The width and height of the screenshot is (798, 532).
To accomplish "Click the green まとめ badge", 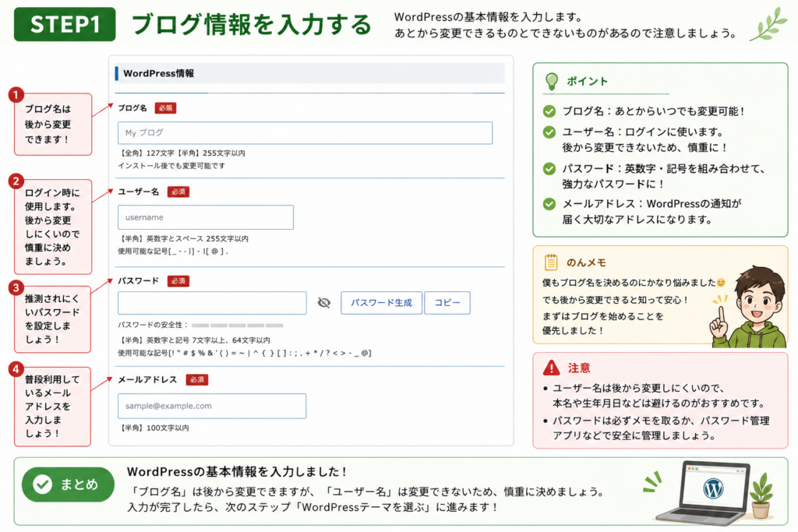I will tap(68, 484).
